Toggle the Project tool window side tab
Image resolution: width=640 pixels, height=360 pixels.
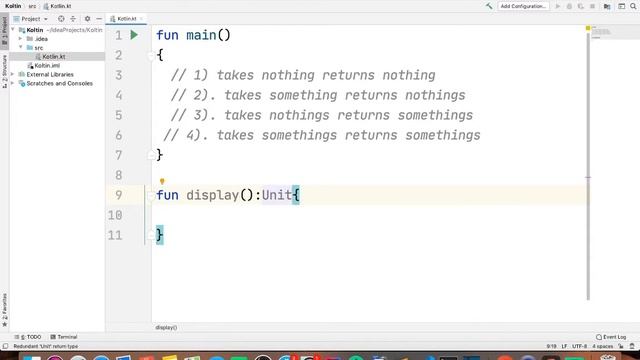point(4,31)
